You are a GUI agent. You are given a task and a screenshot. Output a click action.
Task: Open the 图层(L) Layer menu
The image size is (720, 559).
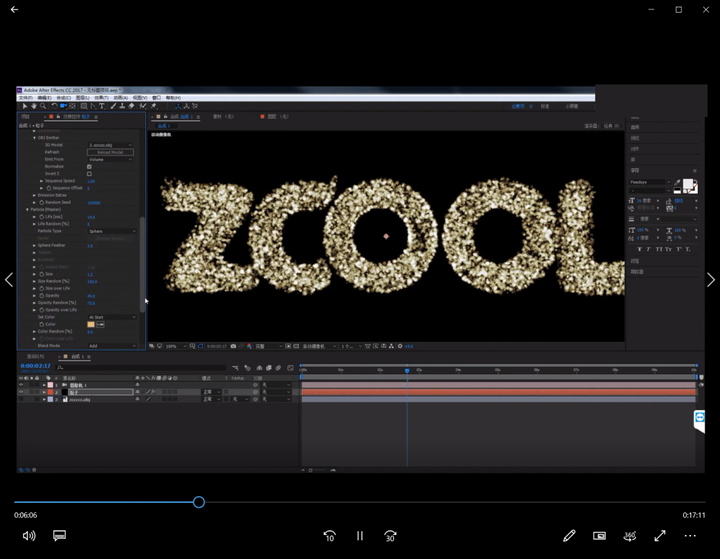(83, 98)
